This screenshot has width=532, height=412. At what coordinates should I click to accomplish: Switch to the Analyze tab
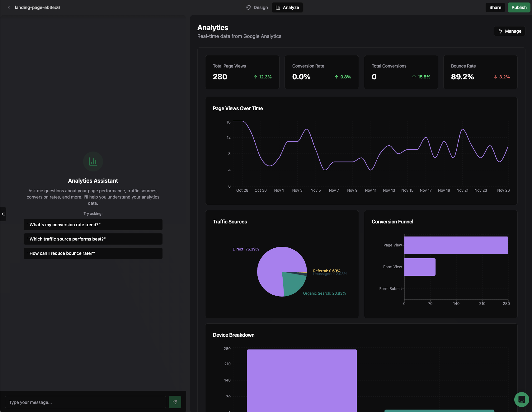click(x=287, y=7)
